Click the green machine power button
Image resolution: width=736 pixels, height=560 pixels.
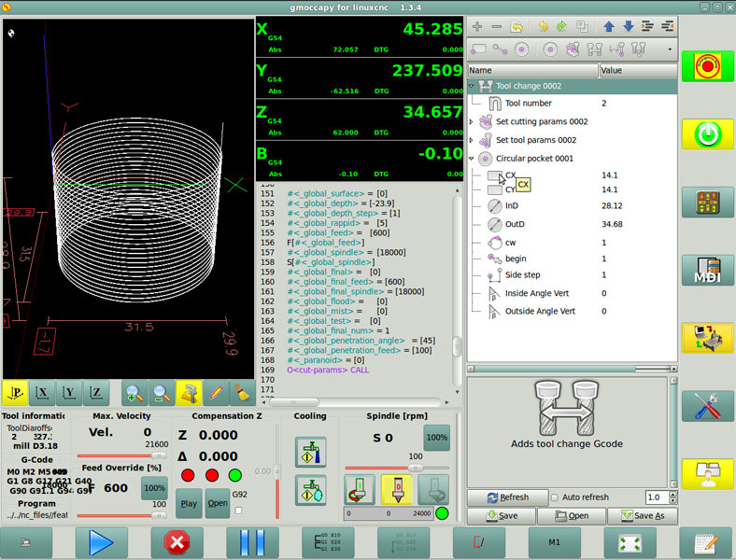pyautogui.click(x=707, y=134)
